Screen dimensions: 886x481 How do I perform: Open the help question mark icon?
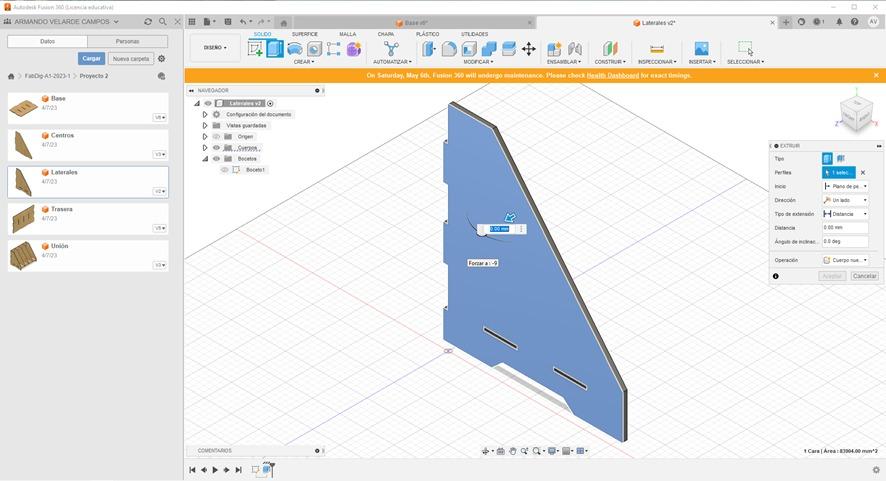click(854, 22)
